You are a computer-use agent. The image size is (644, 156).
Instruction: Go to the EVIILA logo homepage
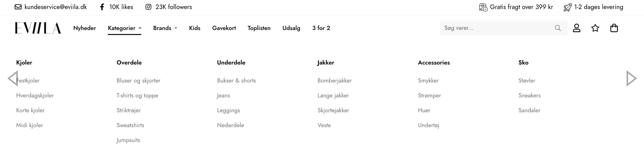tap(38, 28)
